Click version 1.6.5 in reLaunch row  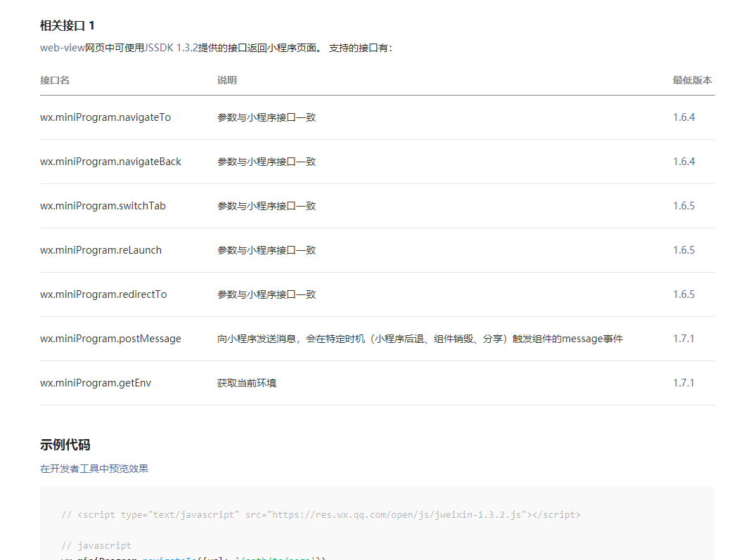click(x=683, y=250)
